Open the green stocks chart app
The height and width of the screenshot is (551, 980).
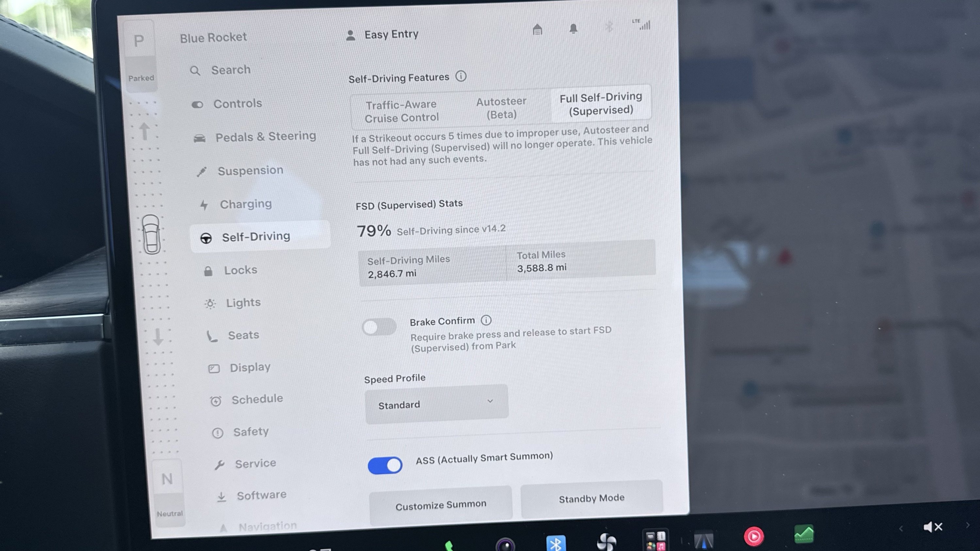[804, 534]
